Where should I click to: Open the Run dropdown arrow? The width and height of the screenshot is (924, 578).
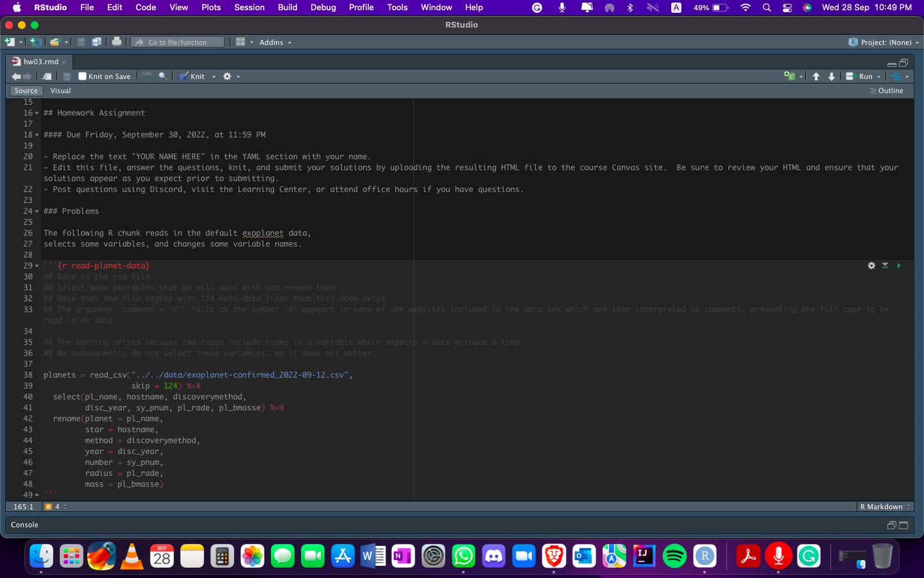click(878, 77)
